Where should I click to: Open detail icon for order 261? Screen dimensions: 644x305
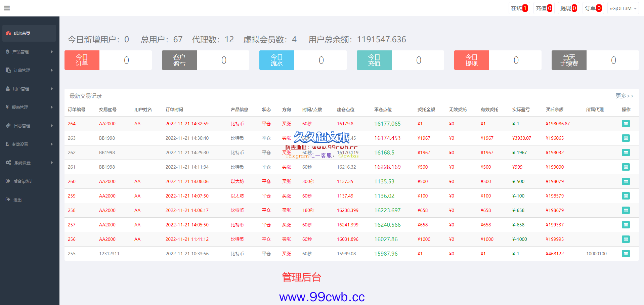(626, 167)
